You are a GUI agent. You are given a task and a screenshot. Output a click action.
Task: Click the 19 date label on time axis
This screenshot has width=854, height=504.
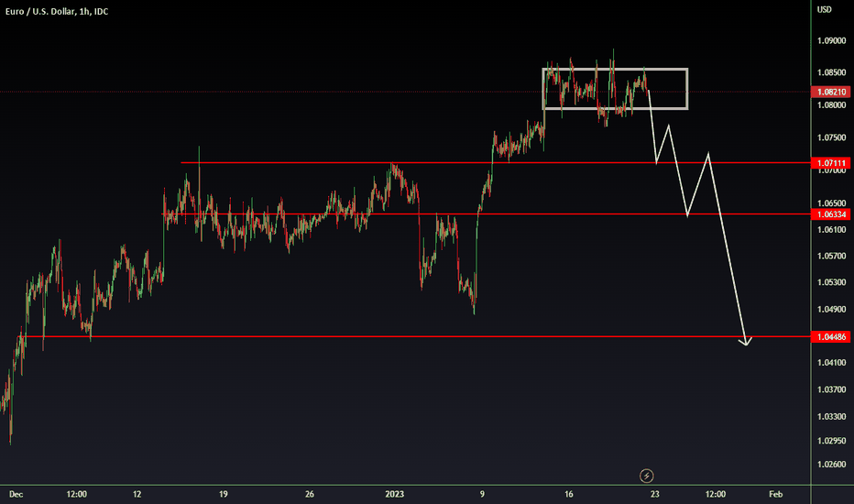[224, 494]
